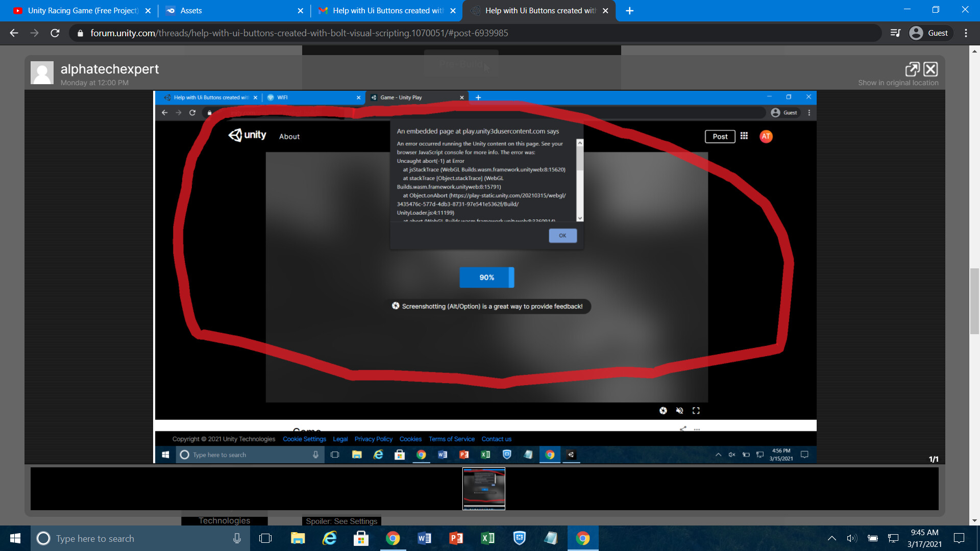Open the Guest profile menu
Viewport: 980px width, 551px height.
click(929, 33)
